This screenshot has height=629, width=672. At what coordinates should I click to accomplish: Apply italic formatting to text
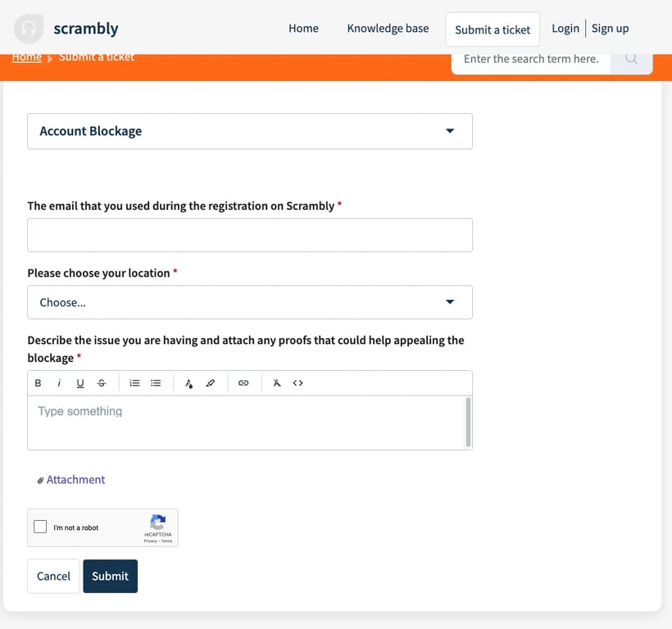tap(59, 383)
